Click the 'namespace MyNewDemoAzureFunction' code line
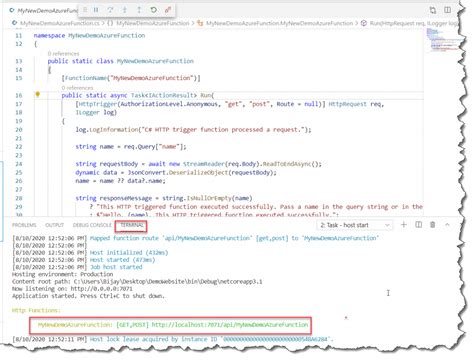Viewport: 474px width, 360px height. click(x=89, y=35)
